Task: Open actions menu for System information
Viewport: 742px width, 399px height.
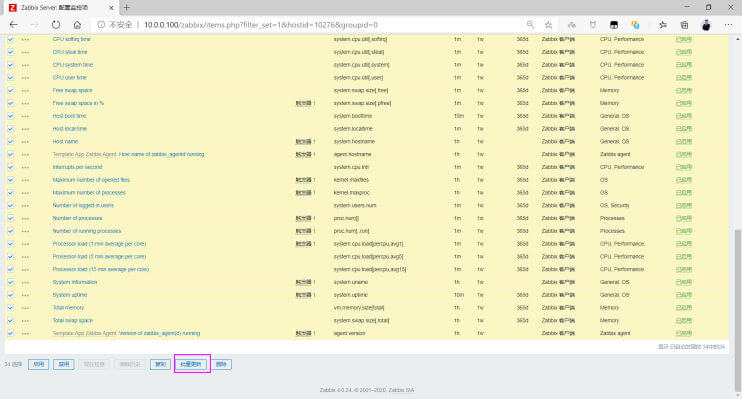Action: (25, 282)
